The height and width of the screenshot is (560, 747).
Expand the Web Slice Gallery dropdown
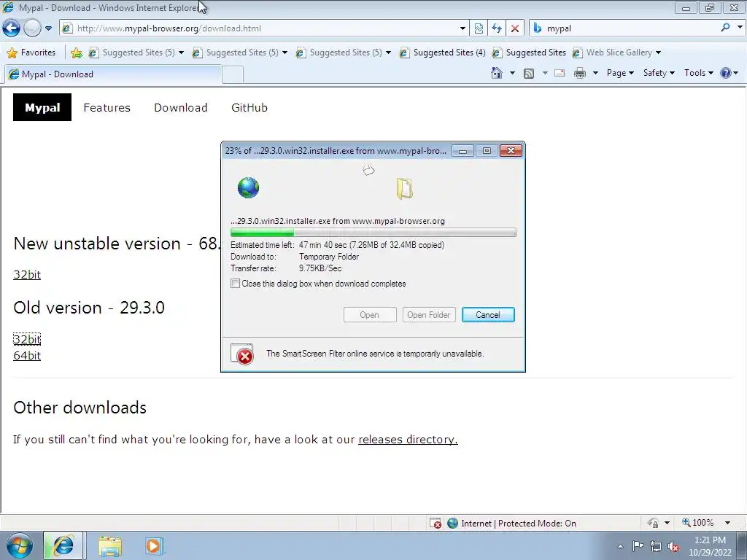pyautogui.click(x=659, y=52)
